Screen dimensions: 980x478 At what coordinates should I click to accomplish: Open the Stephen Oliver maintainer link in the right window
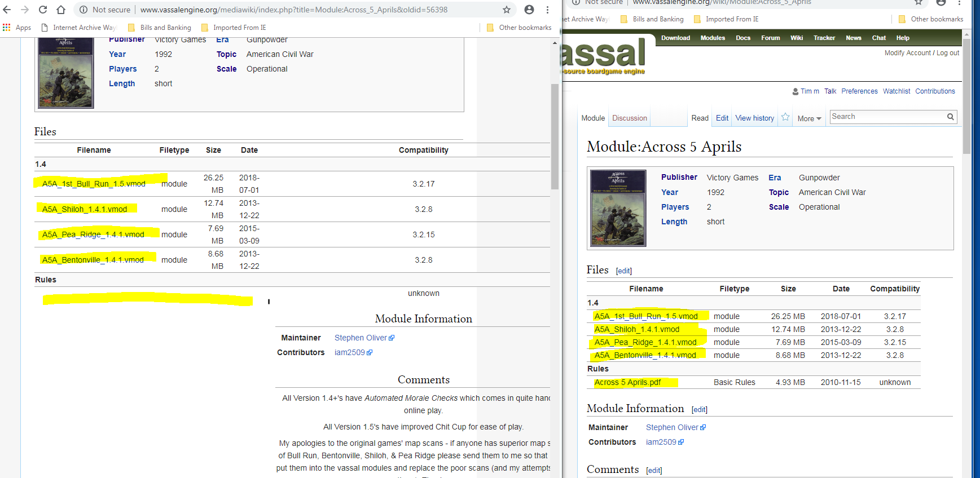click(676, 427)
